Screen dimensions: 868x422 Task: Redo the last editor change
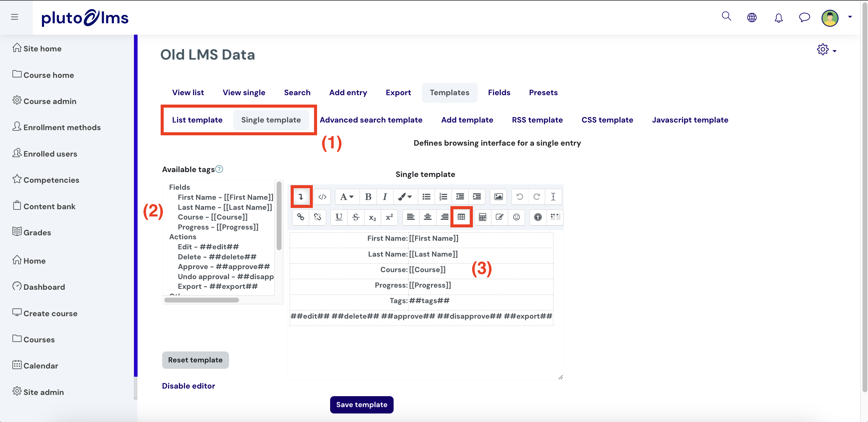click(537, 197)
